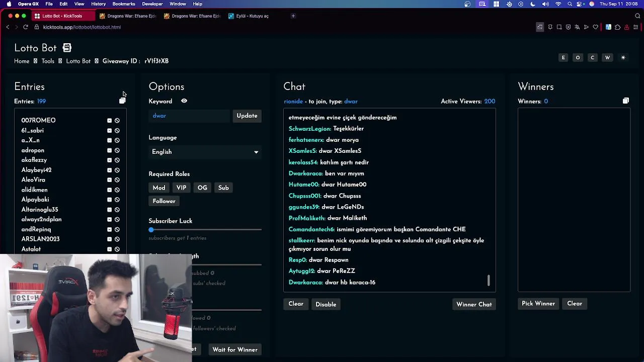Toggle the Follower required role

click(164, 201)
